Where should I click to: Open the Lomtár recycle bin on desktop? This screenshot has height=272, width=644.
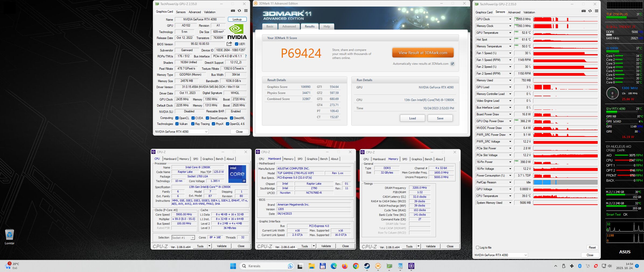tap(9, 237)
